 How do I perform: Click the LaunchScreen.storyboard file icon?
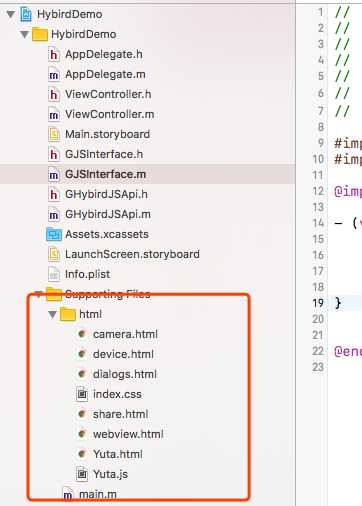click(x=54, y=254)
